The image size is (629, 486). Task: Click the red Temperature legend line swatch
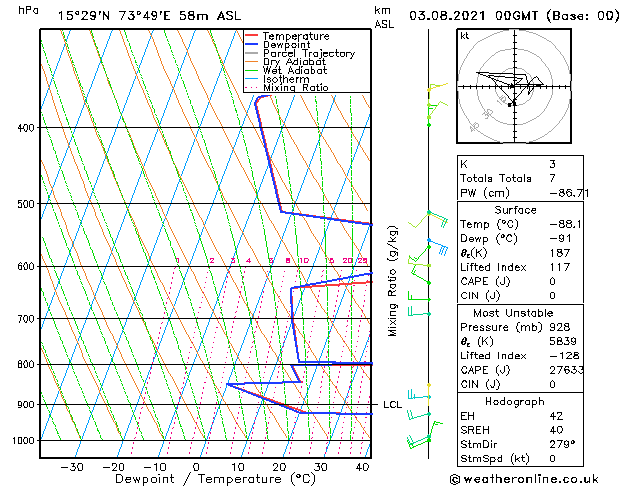point(252,36)
